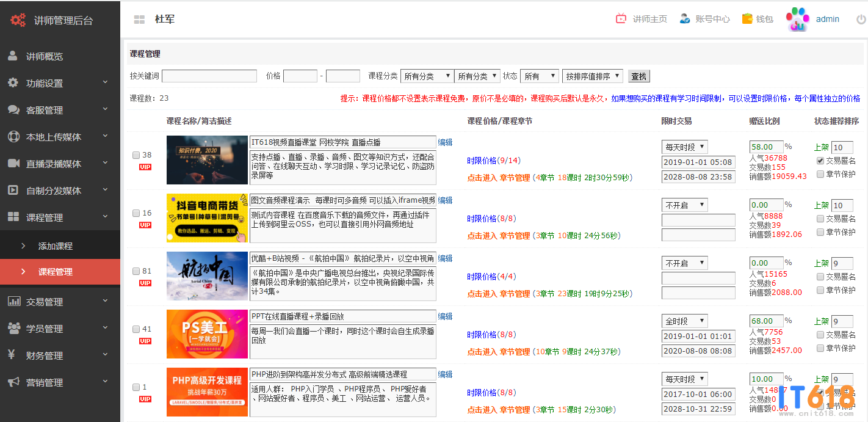Viewport: 868px width, 422px height.
Task: Click the power logout icon
Action: 861,20
